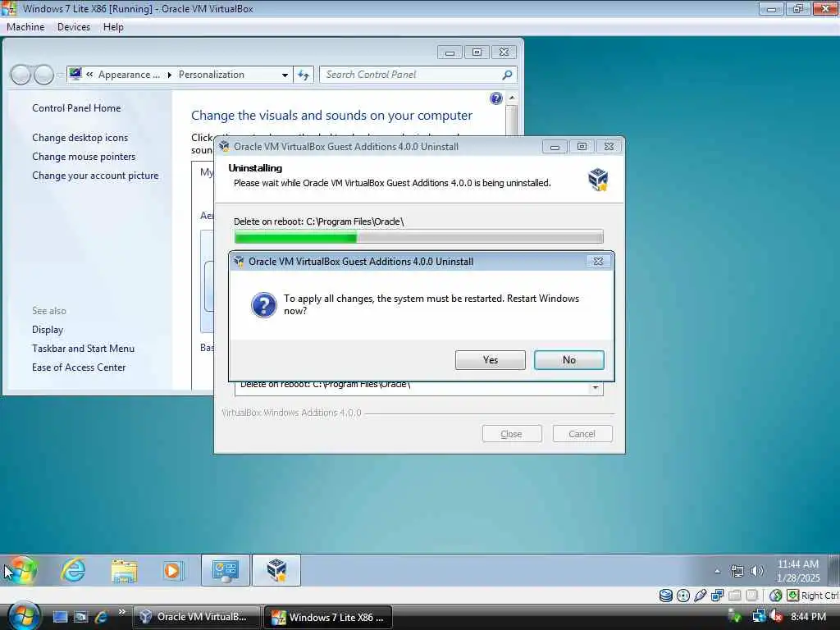Click the Control Panel help icon

coord(496,98)
